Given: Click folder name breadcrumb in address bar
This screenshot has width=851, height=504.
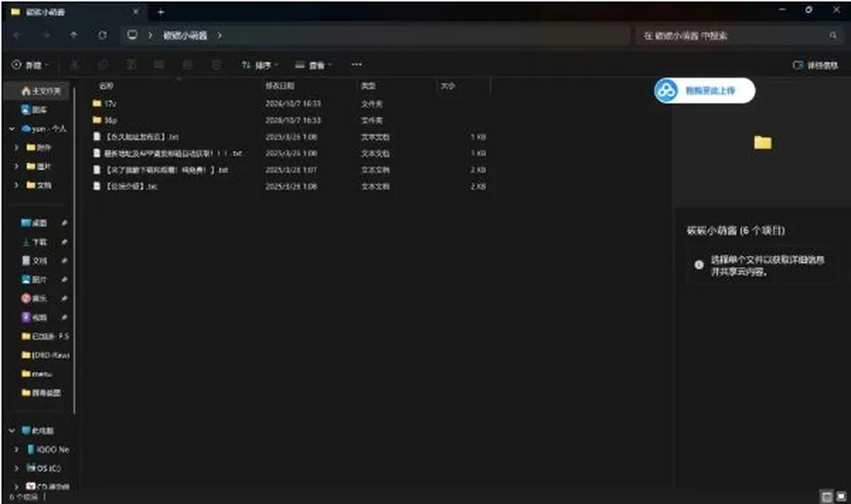Looking at the screenshot, I should [185, 35].
